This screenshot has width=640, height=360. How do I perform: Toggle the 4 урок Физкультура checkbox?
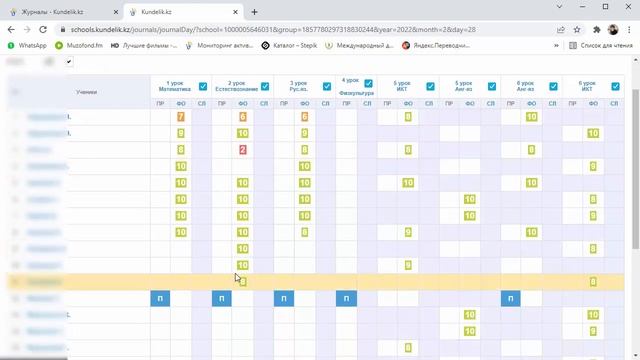(x=368, y=83)
